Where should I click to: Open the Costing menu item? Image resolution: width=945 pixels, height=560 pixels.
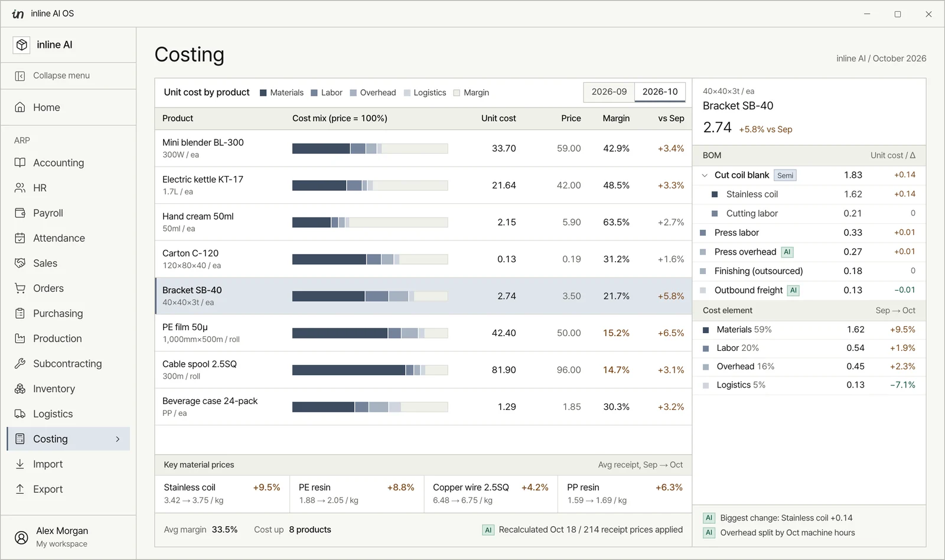69,439
